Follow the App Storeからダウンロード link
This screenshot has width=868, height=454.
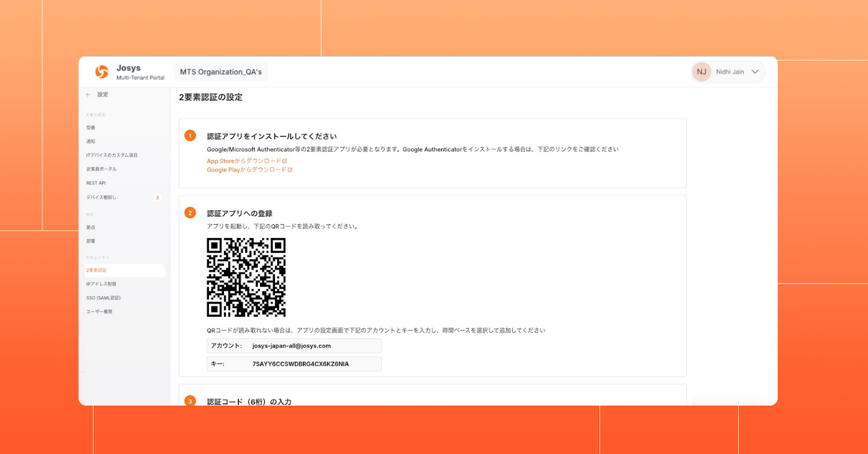(244, 161)
